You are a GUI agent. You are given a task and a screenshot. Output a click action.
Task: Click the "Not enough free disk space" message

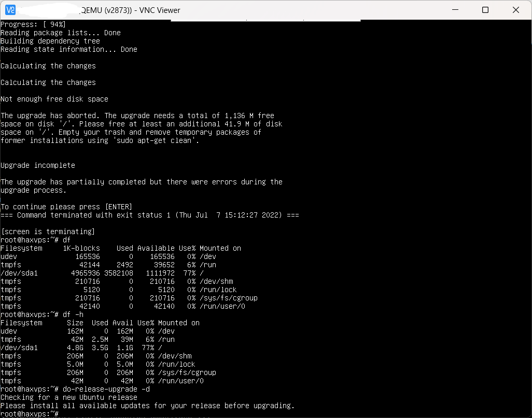click(54, 99)
